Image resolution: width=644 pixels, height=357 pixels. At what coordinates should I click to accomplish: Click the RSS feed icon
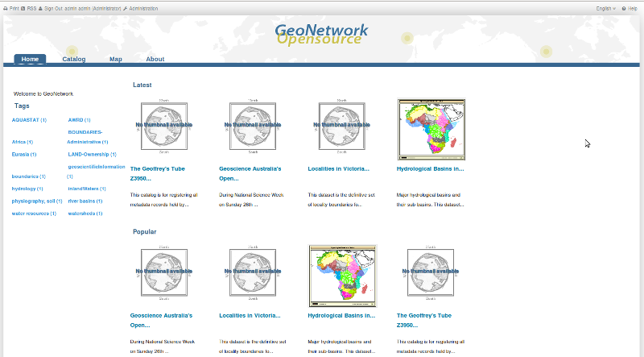coord(23,8)
